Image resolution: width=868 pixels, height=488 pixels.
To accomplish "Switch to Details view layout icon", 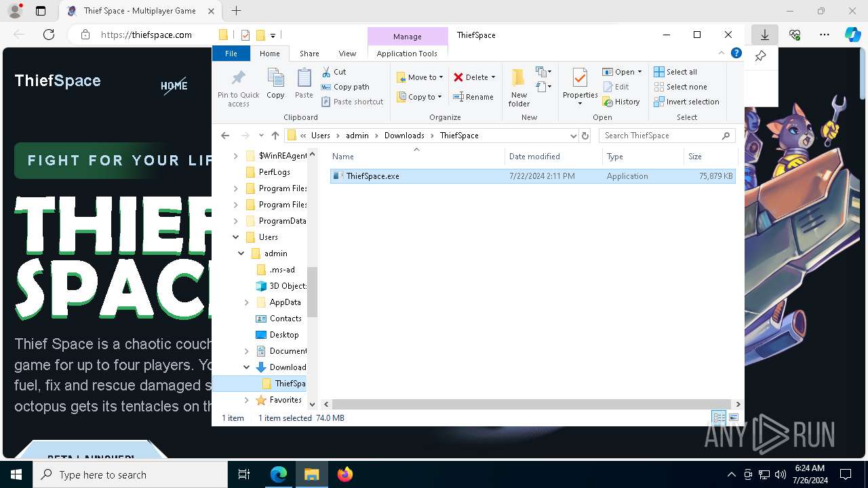I will point(718,418).
